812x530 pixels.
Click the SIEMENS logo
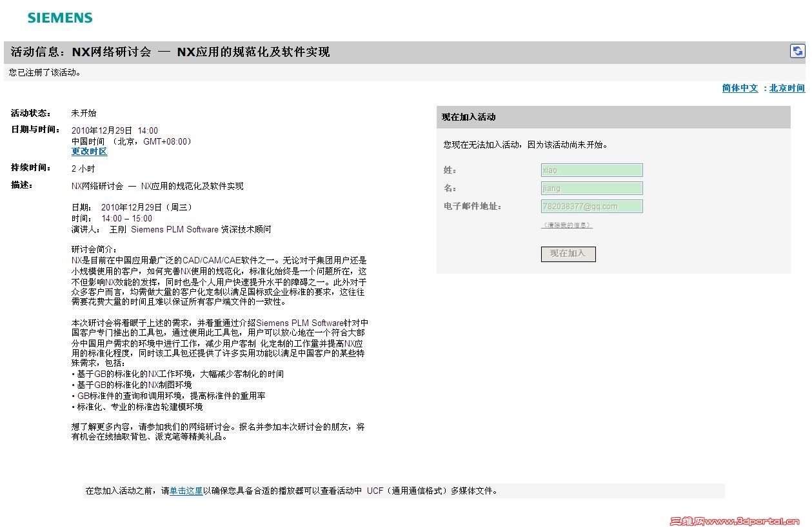[60, 17]
